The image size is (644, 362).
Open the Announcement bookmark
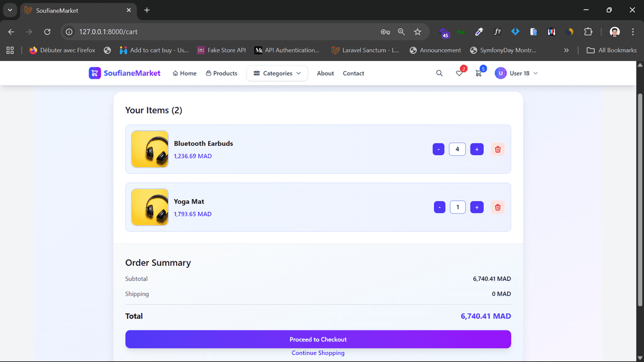[x=435, y=50]
